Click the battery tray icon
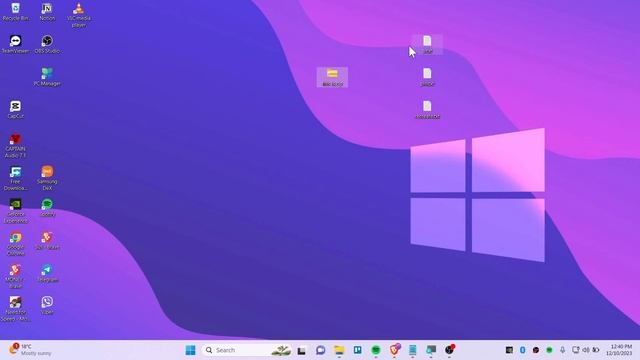 click(596, 350)
